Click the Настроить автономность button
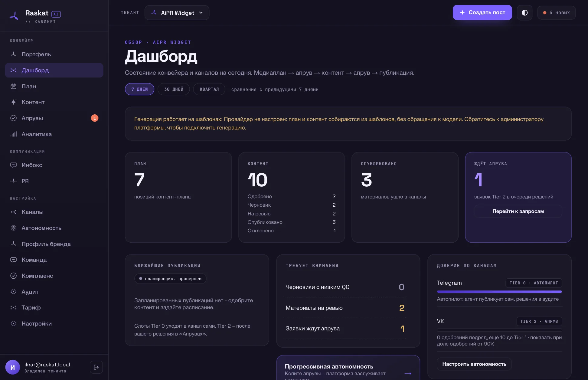The image size is (588, 380). click(474, 364)
